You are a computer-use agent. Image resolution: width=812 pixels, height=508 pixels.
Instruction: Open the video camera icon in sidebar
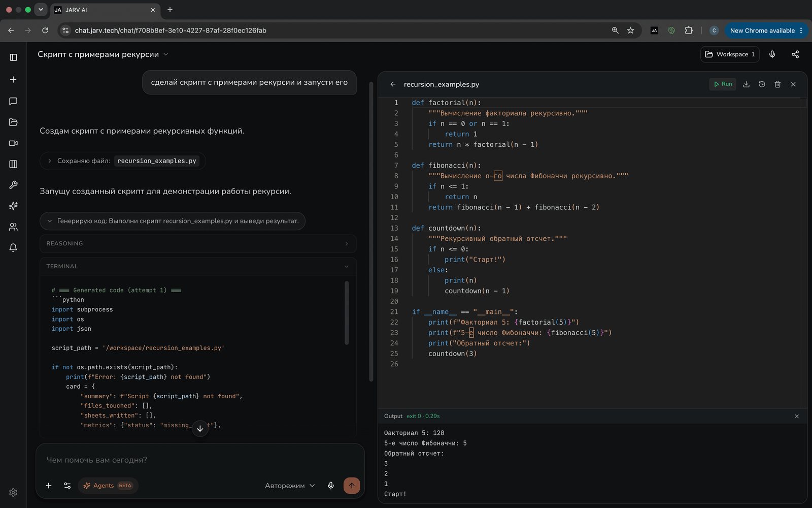coord(13,143)
